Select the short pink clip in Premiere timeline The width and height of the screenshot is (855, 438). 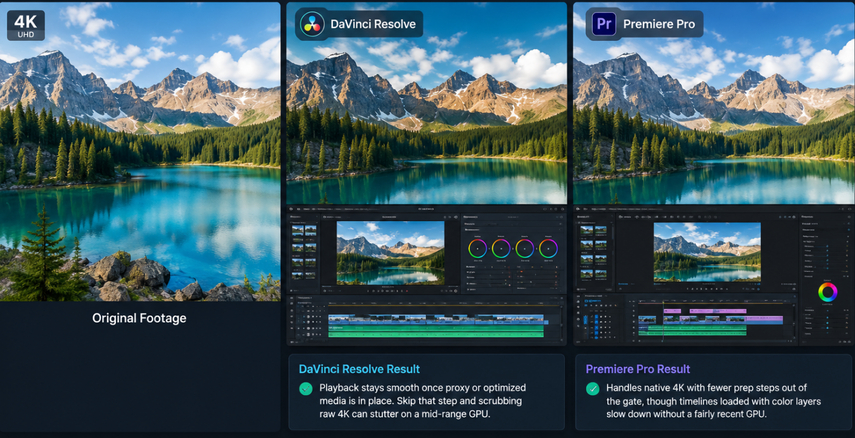[x=672, y=311]
